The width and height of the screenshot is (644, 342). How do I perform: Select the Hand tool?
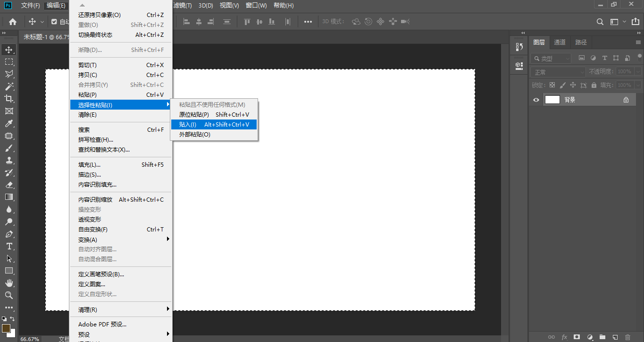9,283
